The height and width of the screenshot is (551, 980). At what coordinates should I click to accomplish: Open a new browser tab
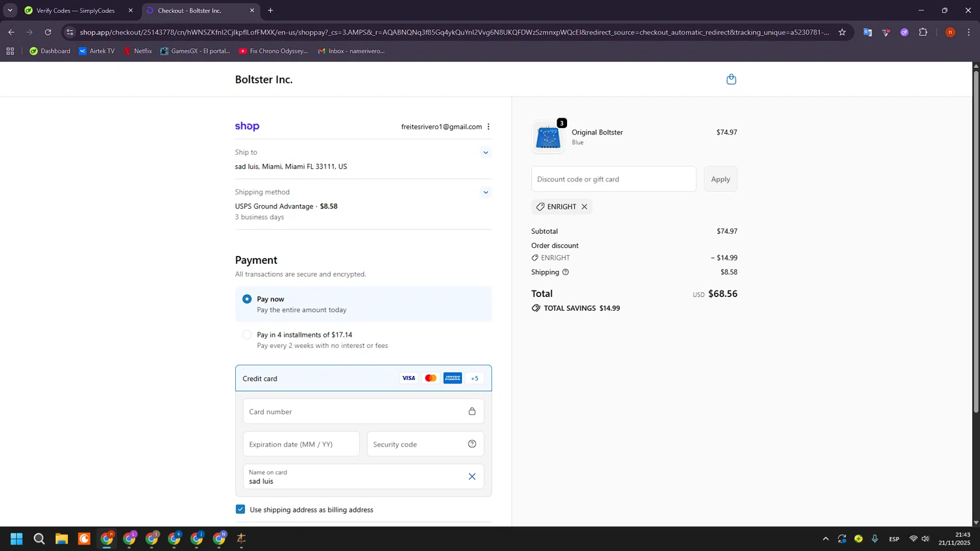pos(270,10)
